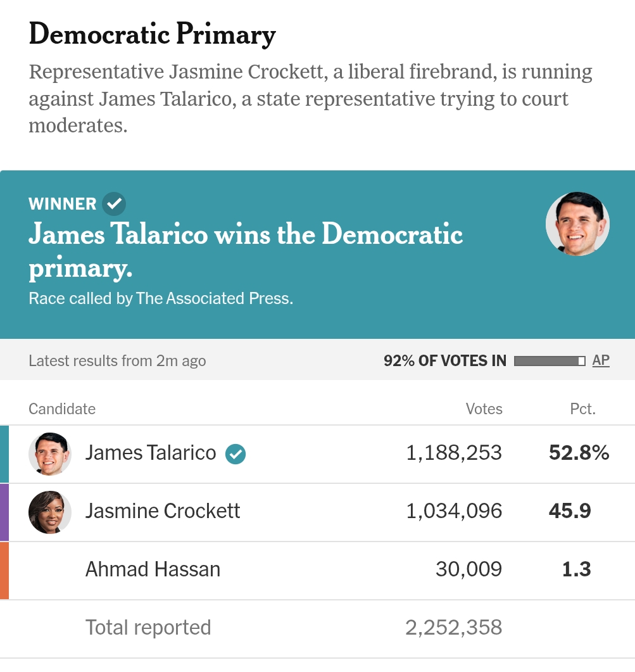Click James Talarico's small photo in the results table

point(50,453)
